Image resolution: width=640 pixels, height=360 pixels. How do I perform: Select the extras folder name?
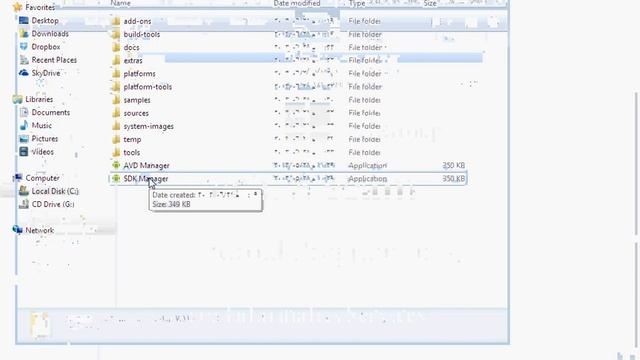[x=133, y=60]
